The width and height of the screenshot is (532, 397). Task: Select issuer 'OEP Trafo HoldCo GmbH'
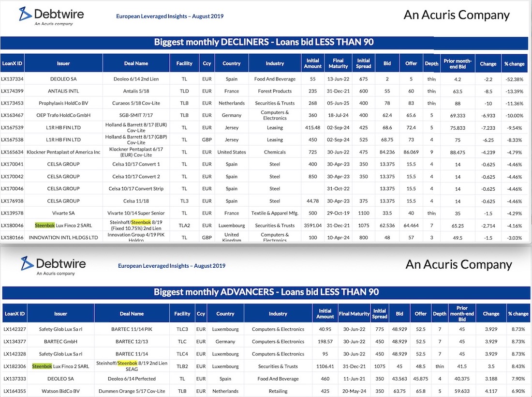[63, 115]
